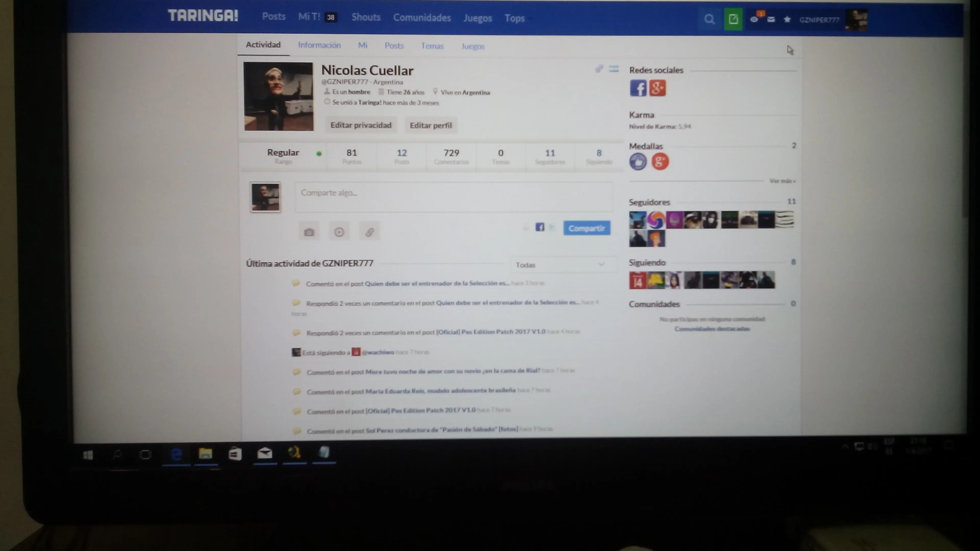
Task: Open the Store from the taskbar
Action: [235, 454]
